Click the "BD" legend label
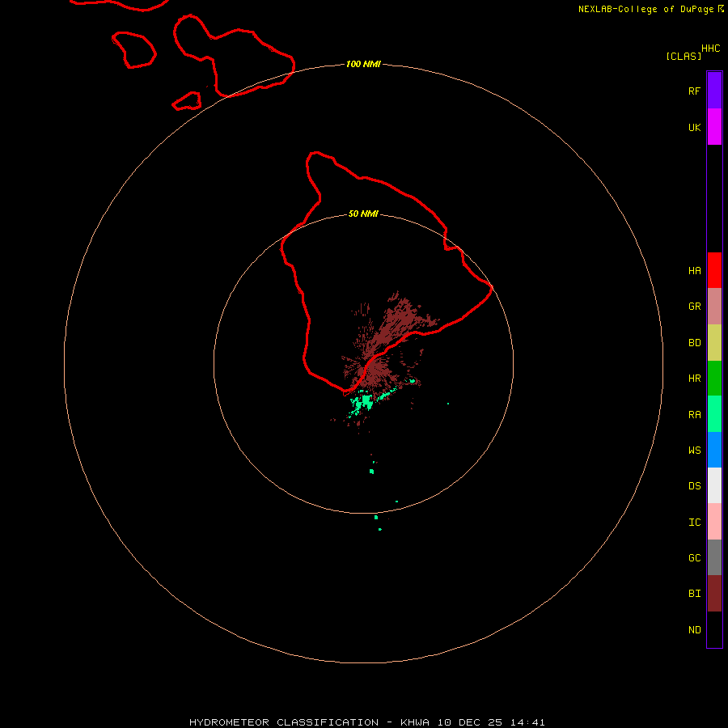Image resolution: width=728 pixels, height=728 pixels. pos(694,343)
